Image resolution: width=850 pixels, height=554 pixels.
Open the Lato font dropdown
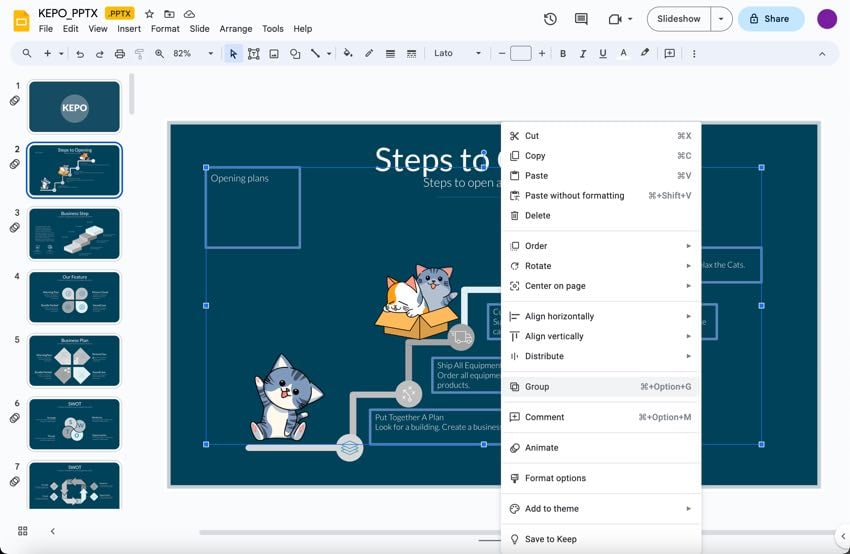pyautogui.click(x=457, y=54)
